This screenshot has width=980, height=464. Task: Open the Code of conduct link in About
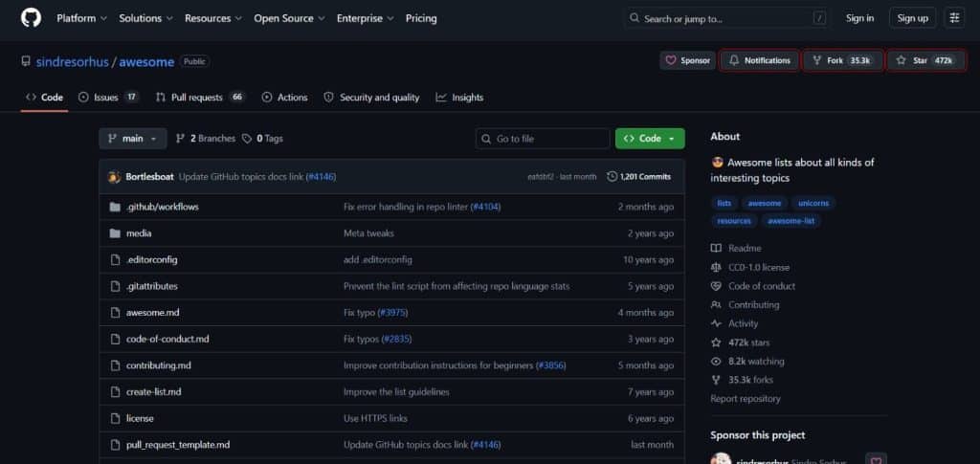tap(754, 286)
